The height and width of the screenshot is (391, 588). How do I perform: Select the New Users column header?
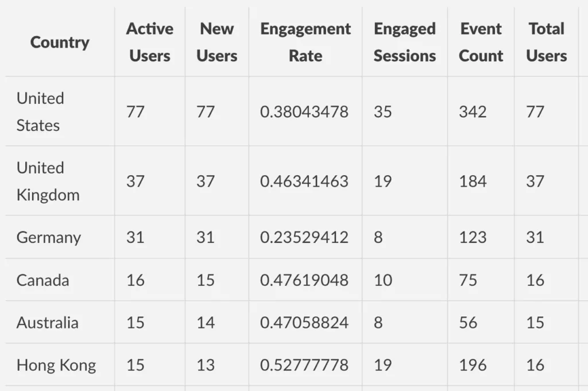(216, 42)
